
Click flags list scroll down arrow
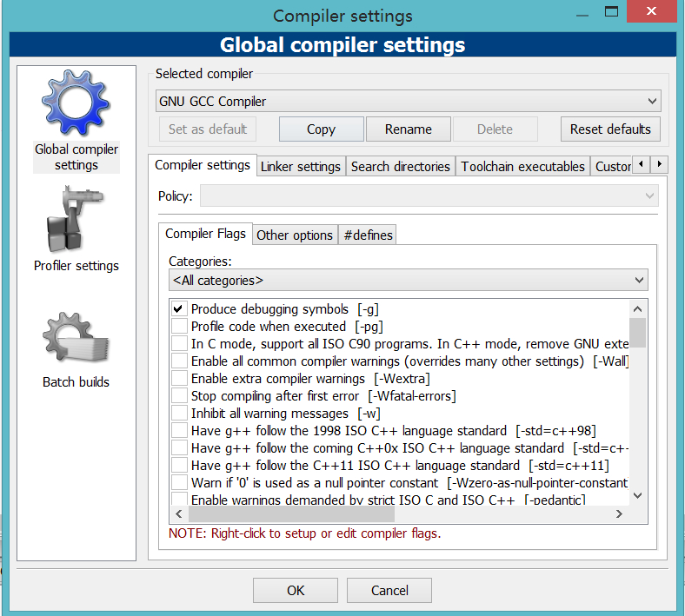637,495
